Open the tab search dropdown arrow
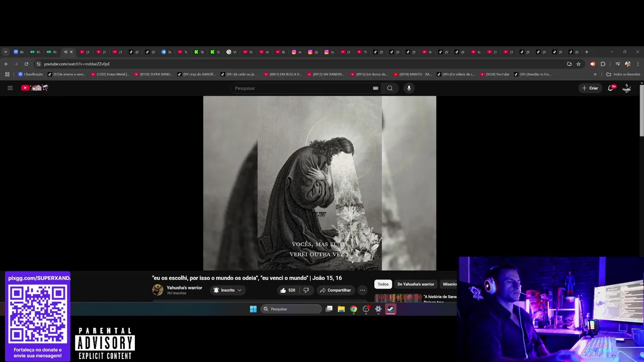The height and width of the screenshot is (362, 644). [x=6, y=52]
